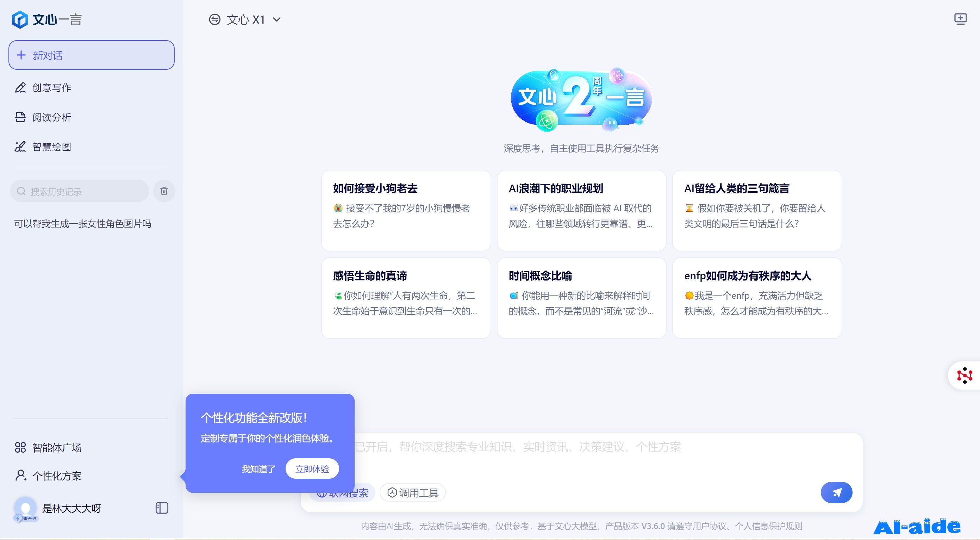Click the desktop download icon at top right

point(961,19)
